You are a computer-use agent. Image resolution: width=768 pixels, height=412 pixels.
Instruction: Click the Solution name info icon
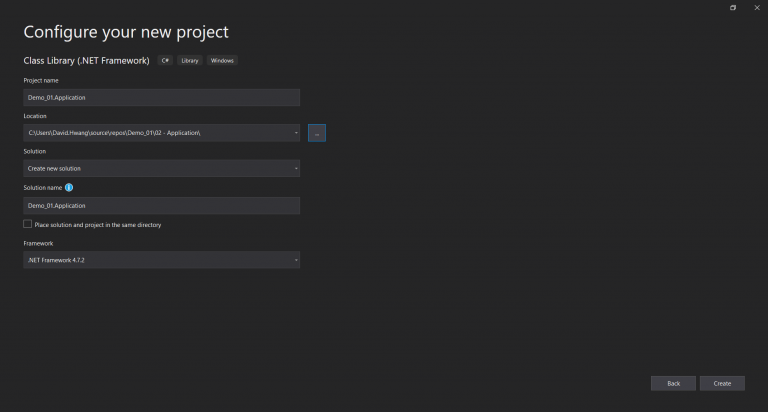(69, 187)
